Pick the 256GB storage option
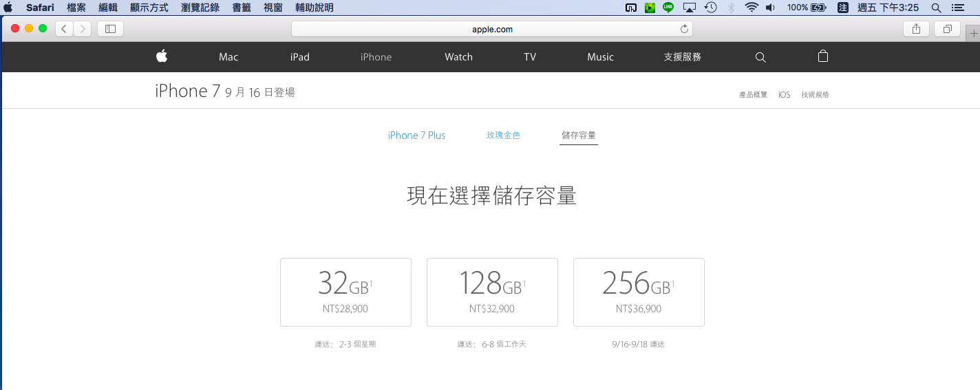The height and width of the screenshot is (390, 980). click(x=639, y=292)
